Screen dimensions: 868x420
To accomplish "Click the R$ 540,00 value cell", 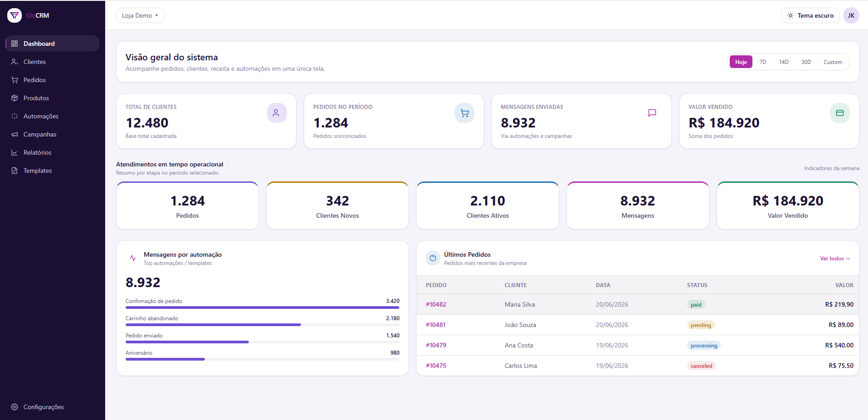I will click(839, 345).
